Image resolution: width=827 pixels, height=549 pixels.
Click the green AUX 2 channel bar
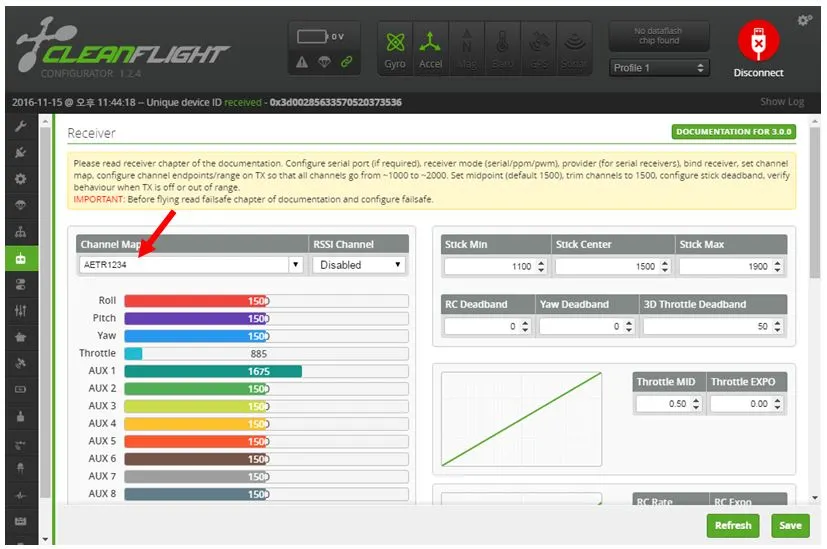pos(266,389)
